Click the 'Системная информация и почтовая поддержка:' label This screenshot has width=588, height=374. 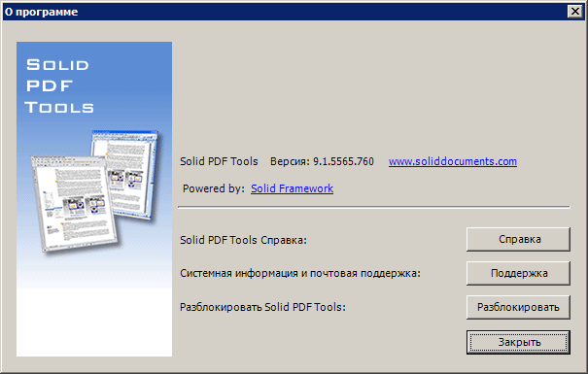[300, 273]
